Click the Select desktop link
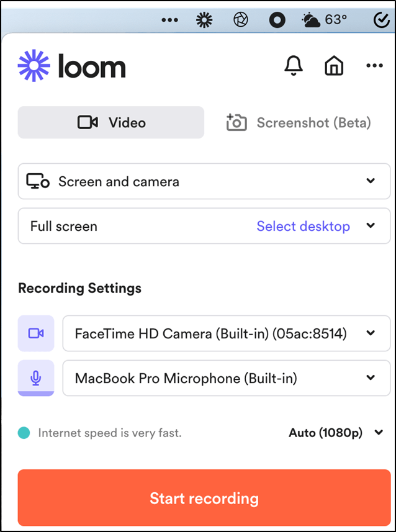The image size is (396, 532). (x=303, y=226)
